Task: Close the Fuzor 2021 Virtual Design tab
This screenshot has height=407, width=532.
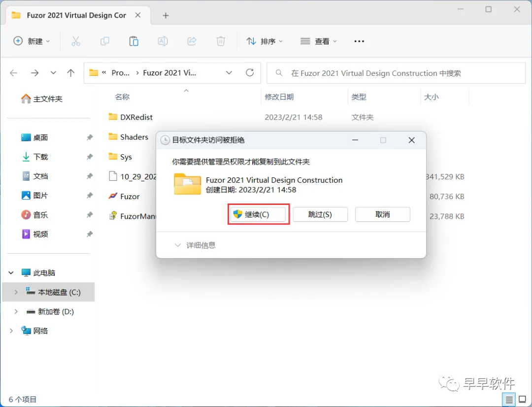Action: click(x=138, y=15)
